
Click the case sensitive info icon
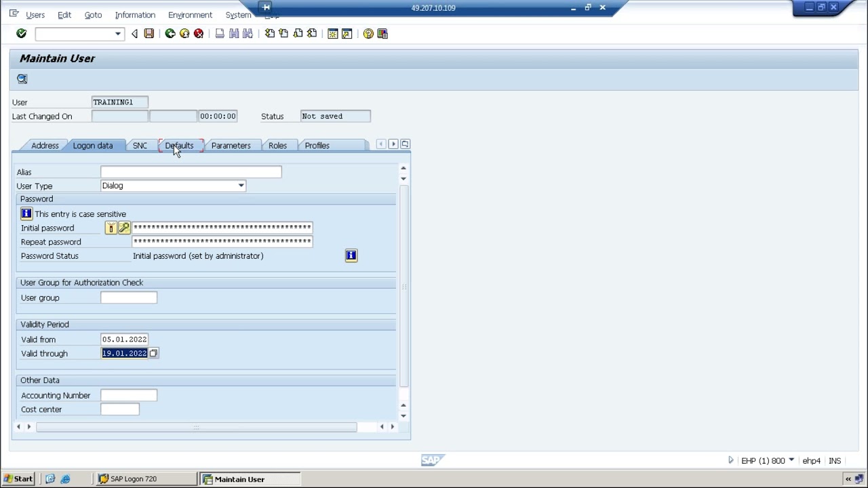[26, 213]
